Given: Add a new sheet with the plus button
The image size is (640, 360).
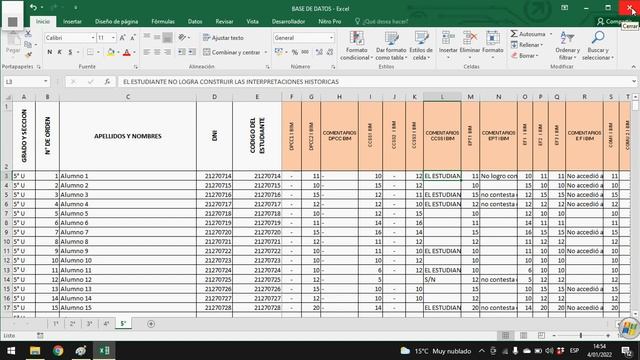Looking at the screenshot, I should 151,324.
